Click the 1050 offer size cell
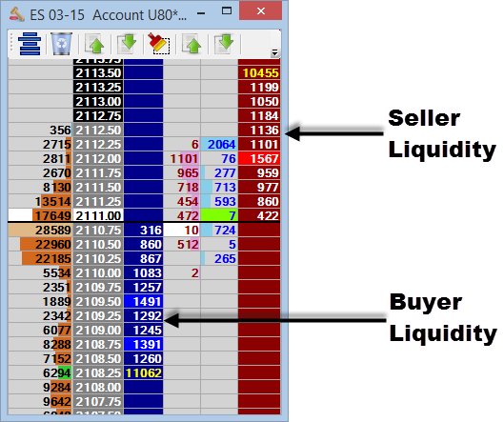Screen dimensions: 504x422 (259, 102)
